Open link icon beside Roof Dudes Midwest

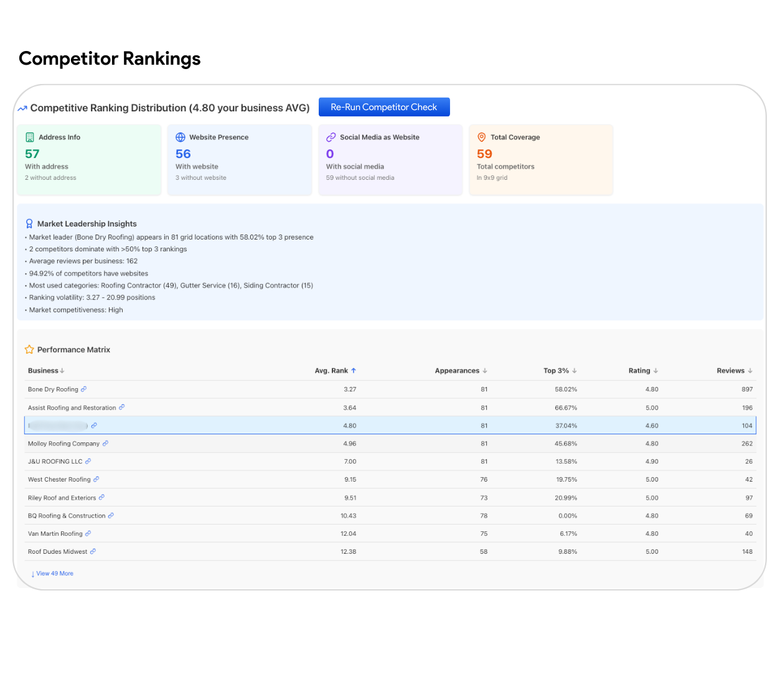click(x=93, y=552)
